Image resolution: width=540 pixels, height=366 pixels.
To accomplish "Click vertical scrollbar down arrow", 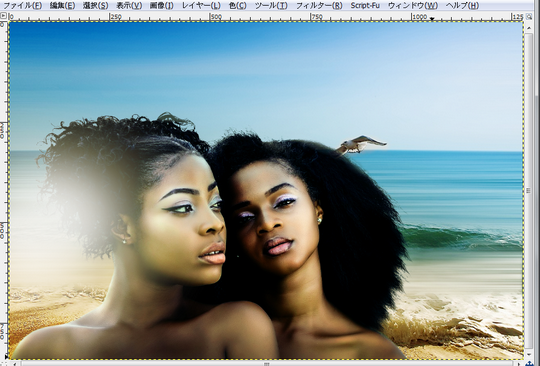I will click(529, 354).
